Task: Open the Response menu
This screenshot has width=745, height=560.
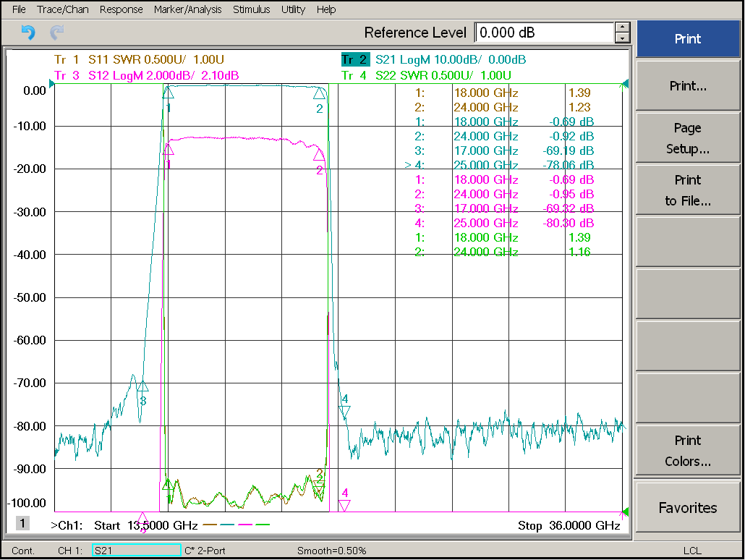Action: tap(122, 9)
